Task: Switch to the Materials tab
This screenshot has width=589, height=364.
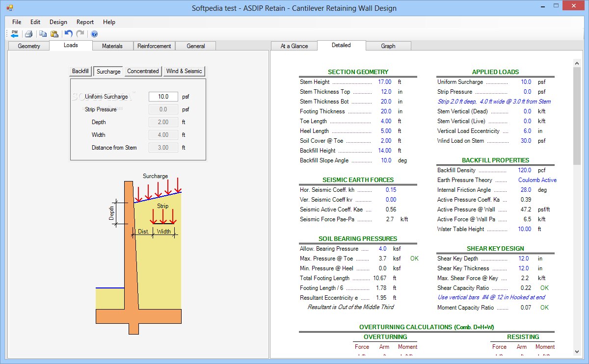Action: (x=112, y=46)
